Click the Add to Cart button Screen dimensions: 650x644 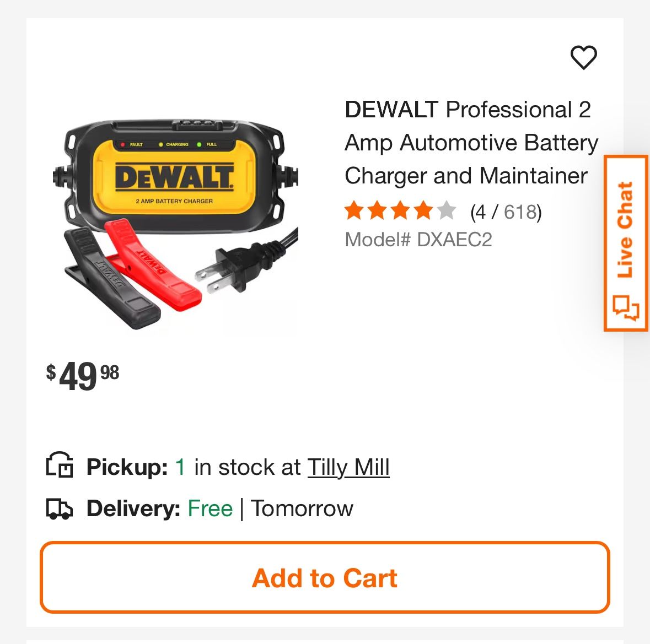(x=325, y=577)
